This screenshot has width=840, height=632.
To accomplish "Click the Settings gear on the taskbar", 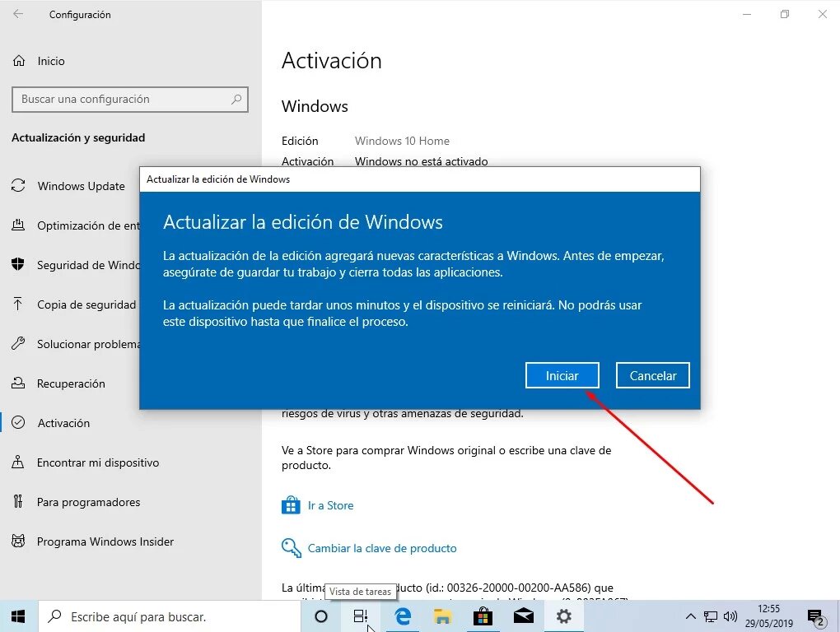I will (x=563, y=616).
